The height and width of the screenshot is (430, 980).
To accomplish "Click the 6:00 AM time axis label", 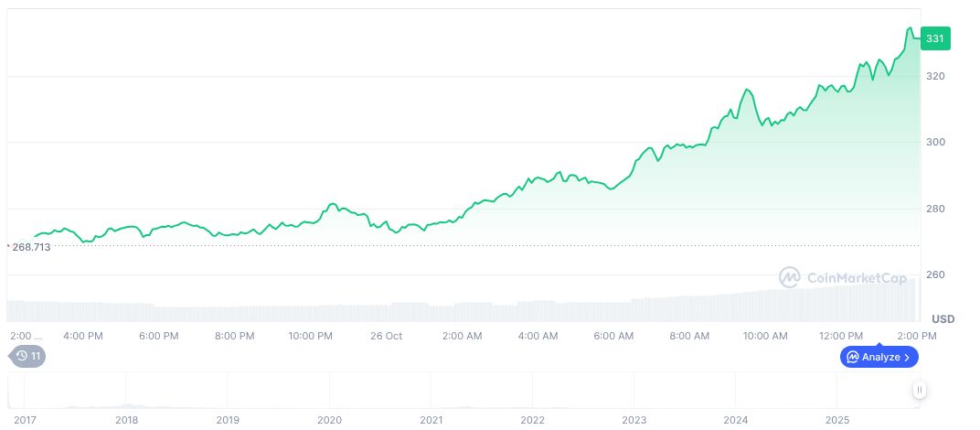I will click(614, 336).
